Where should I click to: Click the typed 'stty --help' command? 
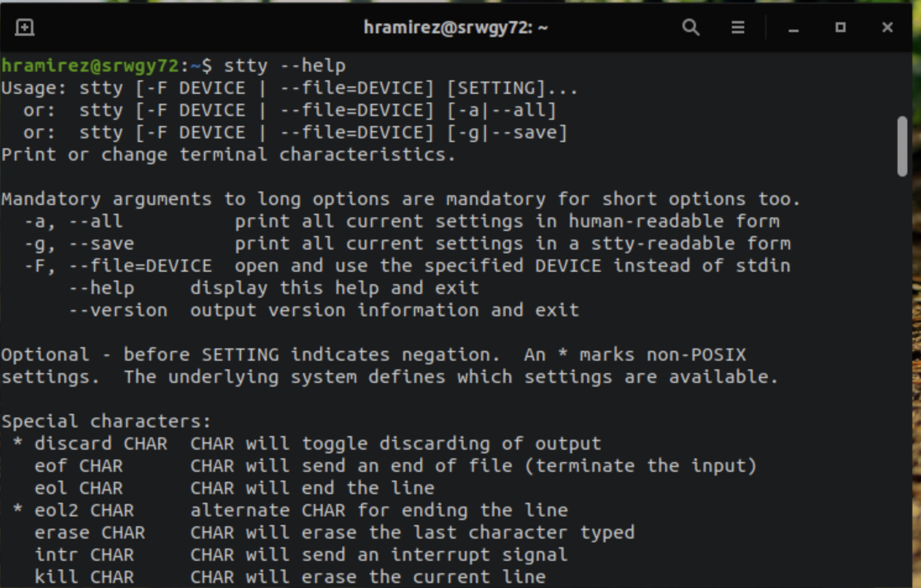tap(284, 65)
